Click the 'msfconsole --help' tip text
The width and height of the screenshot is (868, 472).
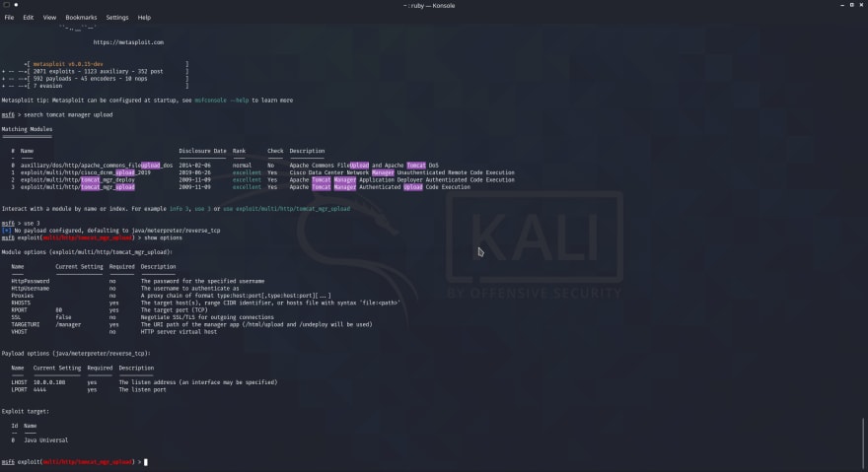[x=221, y=101]
